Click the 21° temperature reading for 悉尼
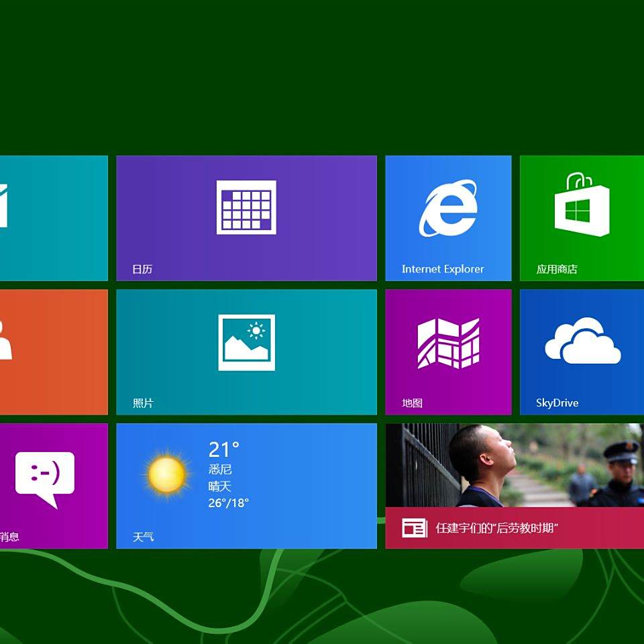This screenshot has height=644, width=644. (223, 449)
